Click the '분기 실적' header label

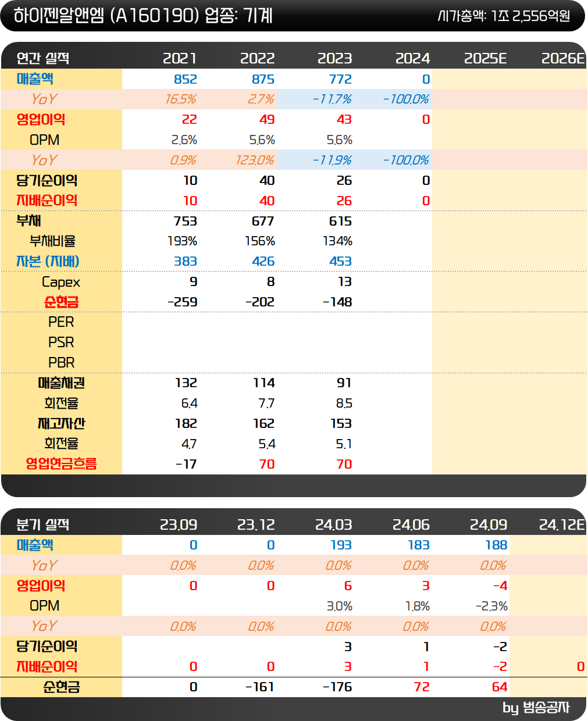tap(43, 524)
